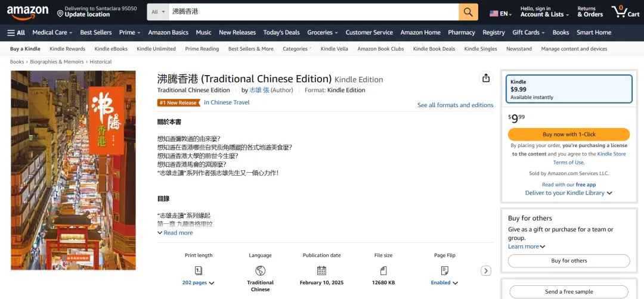644x299 pixels.
Task: Open Read with our free app link
Action: tap(569, 185)
